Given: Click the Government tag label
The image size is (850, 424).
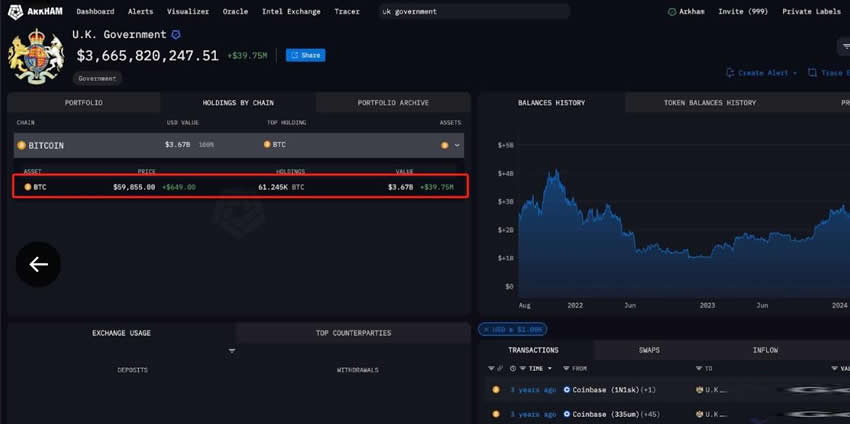Looking at the screenshot, I should coord(97,78).
